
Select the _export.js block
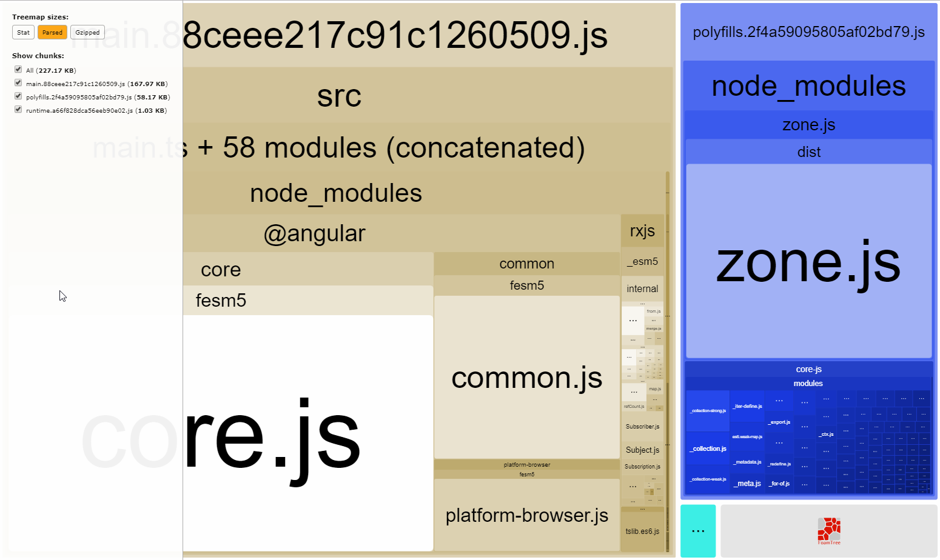779,422
